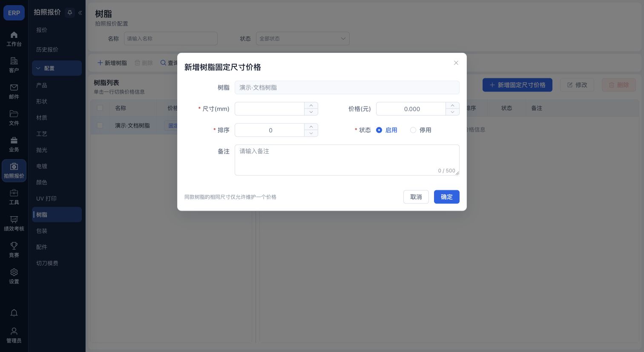The height and width of the screenshot is (352, 644).
Task: Collapse the sidebar with double chevron
Action: (x=80, y=13)
